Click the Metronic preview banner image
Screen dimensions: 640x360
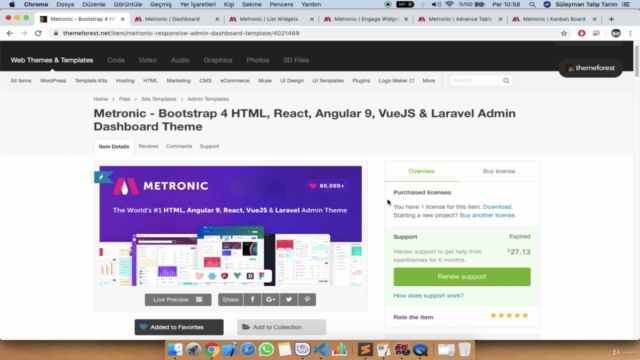231,226
